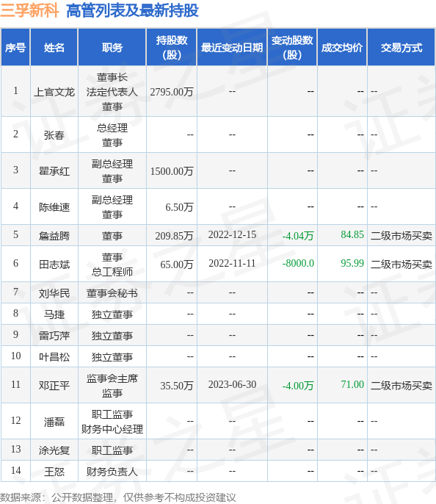Viewport: 436px width, 504px height.
Task: Click the -4.04万 change value
Action: click(x=297, y=236)
